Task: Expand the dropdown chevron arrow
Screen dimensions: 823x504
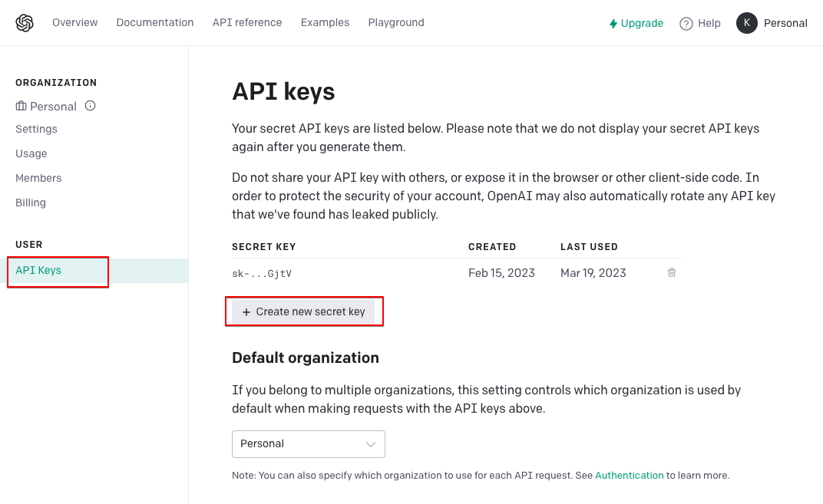Action: pos(371,444)
